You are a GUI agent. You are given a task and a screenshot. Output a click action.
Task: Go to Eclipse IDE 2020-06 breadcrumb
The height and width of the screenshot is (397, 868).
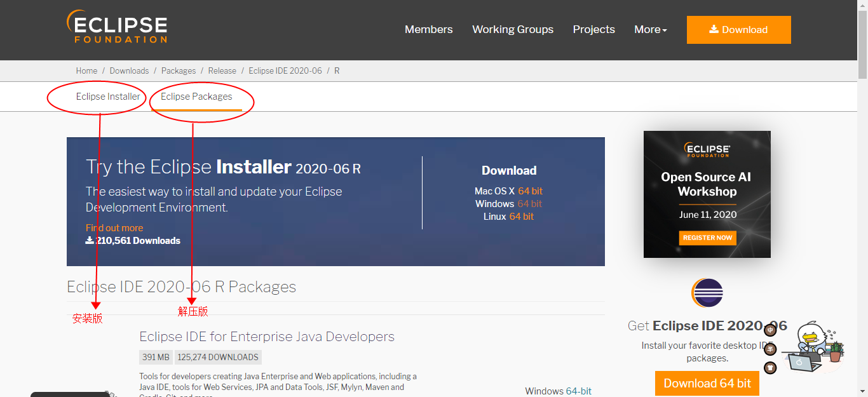tap(285, 71)
